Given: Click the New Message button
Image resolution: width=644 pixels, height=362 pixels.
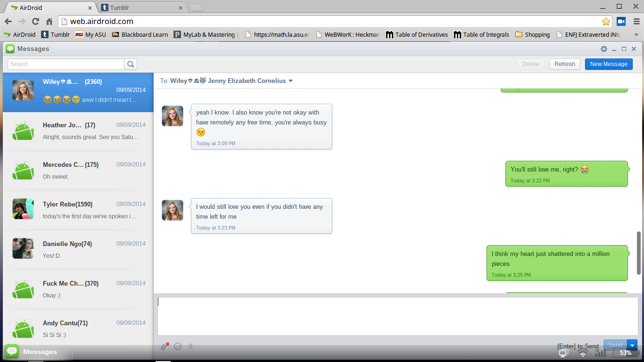Looking at the screenshot, I should click(x=609, y=64).
